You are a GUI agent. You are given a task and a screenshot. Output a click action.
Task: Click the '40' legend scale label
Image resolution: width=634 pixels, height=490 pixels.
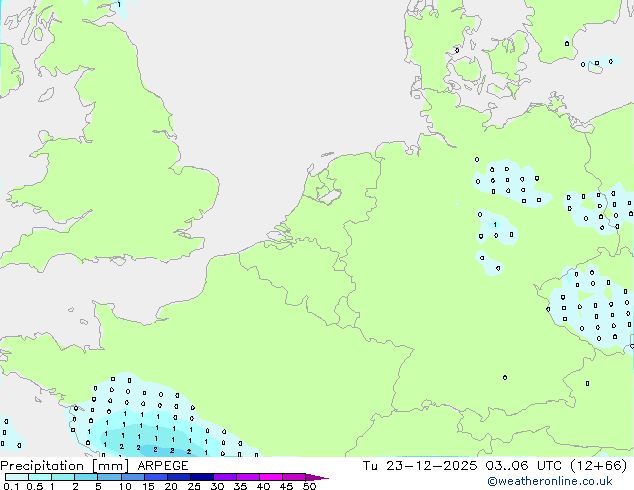tap(263, 486)
